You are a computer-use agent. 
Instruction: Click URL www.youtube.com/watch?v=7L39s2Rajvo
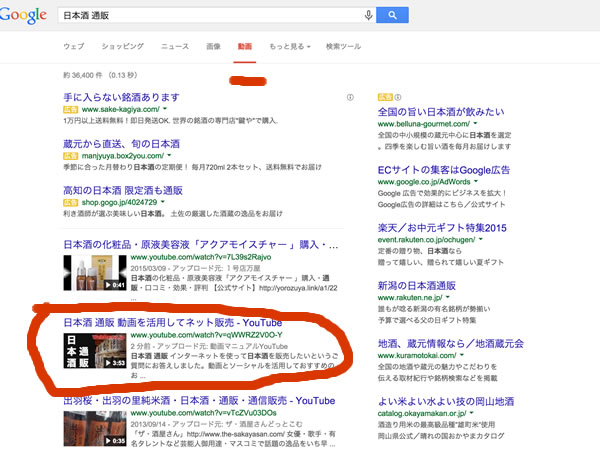[201, 257]
